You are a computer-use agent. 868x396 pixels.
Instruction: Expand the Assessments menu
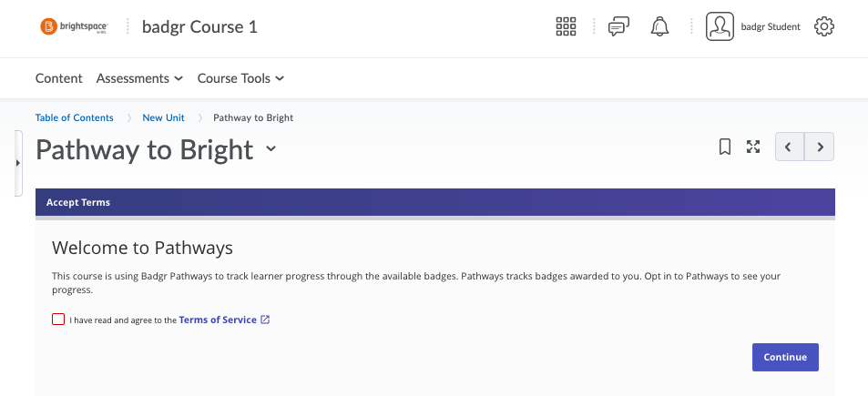tap(139, 78)
